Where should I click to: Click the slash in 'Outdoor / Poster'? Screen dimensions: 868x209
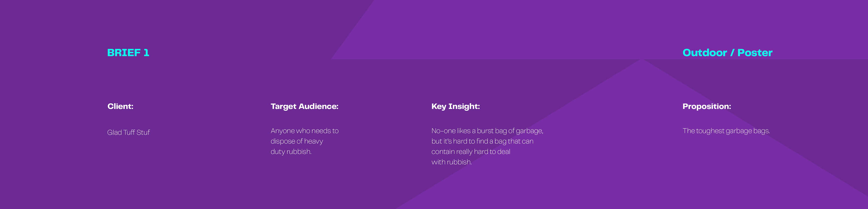point(732,53)
